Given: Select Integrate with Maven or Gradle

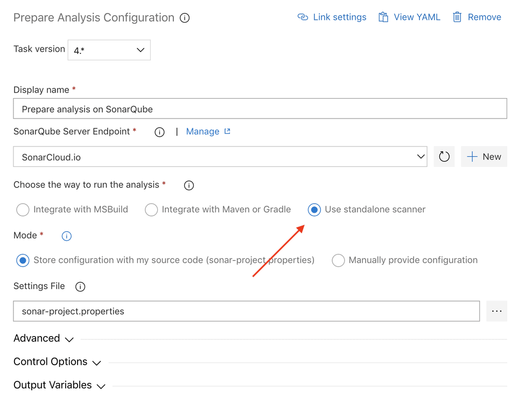Looking at the screenshot, I should pos(151,210).
